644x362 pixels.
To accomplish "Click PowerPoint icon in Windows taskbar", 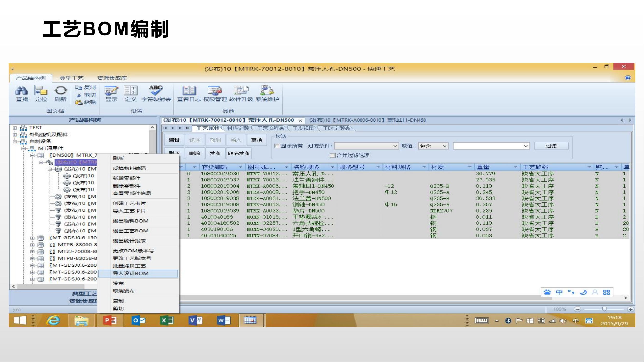I will pos(110,320).
